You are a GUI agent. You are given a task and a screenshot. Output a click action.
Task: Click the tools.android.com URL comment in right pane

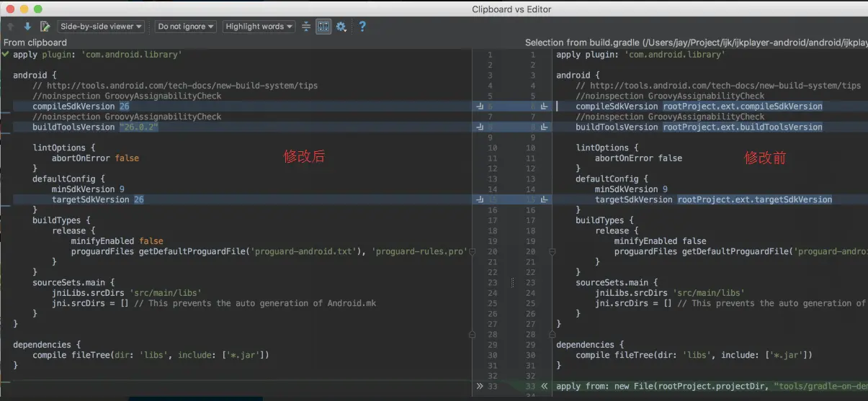(x=718, y=86)
